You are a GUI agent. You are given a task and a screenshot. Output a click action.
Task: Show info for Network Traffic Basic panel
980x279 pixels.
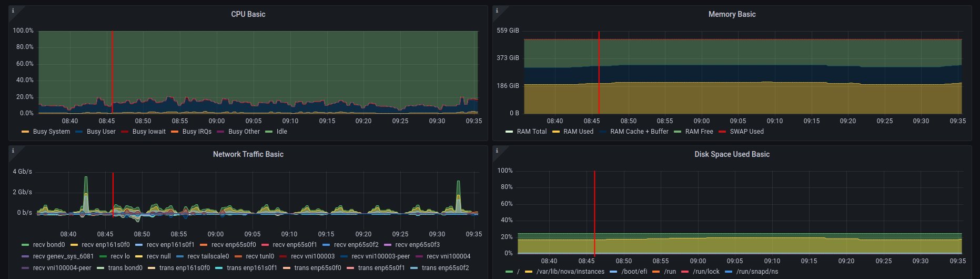point(13,150)
